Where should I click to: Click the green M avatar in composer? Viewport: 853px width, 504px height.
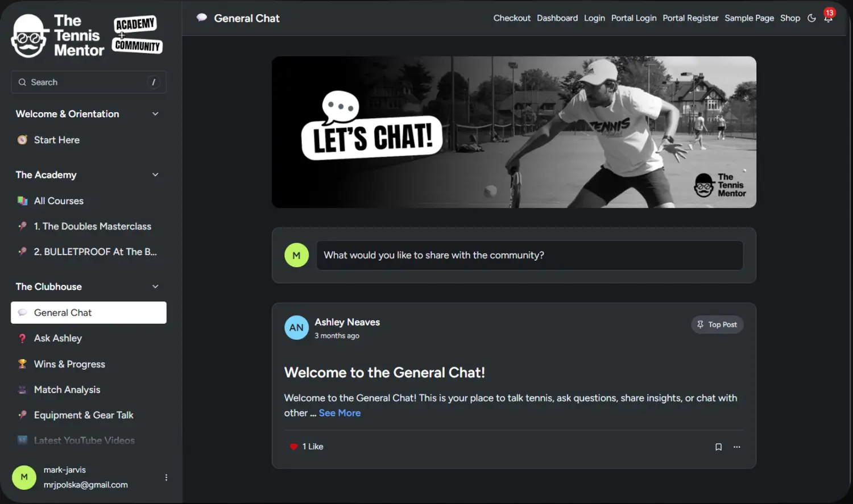(296, 255)
